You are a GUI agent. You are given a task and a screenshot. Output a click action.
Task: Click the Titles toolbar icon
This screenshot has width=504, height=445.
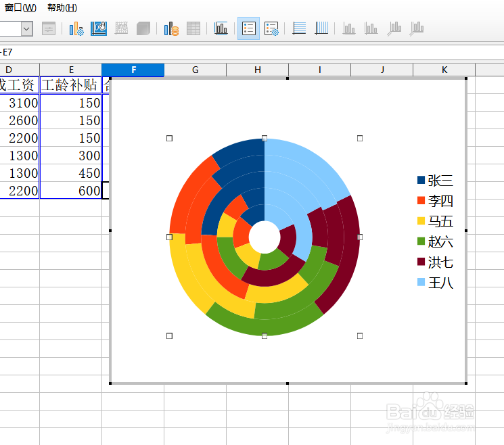[221, 29]
